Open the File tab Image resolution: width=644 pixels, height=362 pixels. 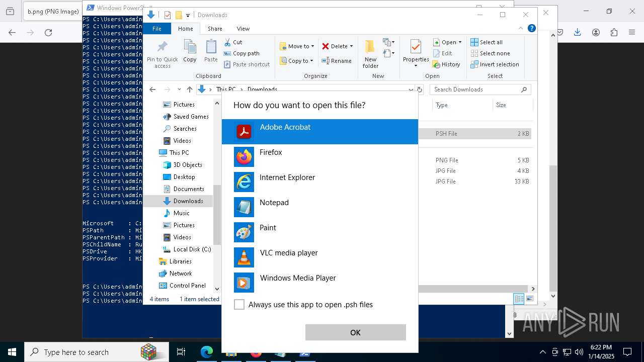pos(157,29)
